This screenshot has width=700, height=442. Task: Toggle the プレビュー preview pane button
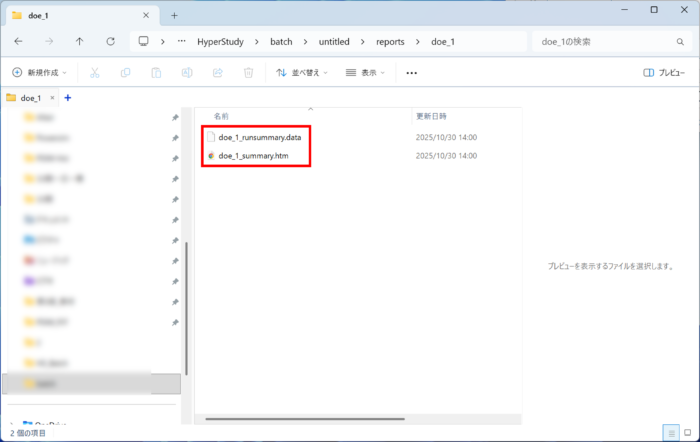pos(664,73)
